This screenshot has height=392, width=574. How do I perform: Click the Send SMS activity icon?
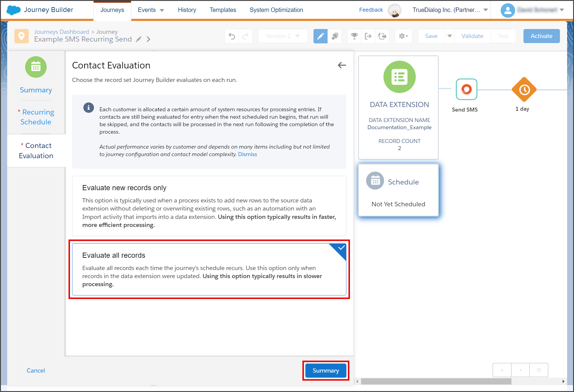pyautogui.click(x=466, y=89)
